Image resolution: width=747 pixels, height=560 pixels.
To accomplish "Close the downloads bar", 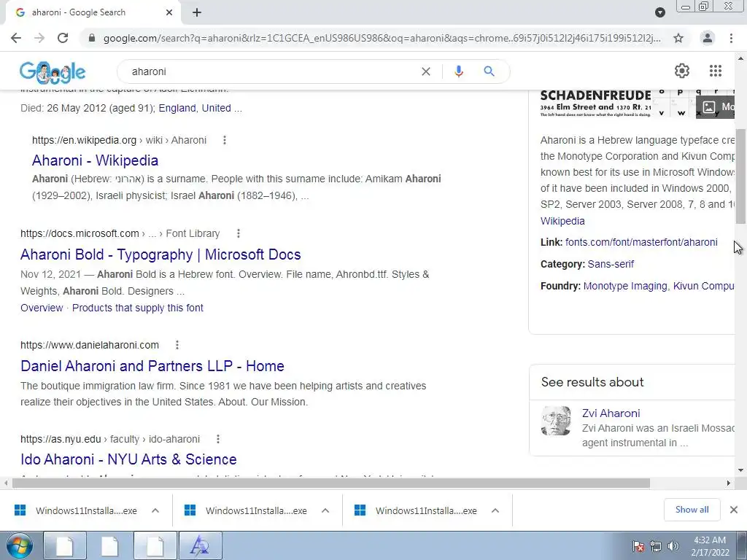I will (734, 510).
